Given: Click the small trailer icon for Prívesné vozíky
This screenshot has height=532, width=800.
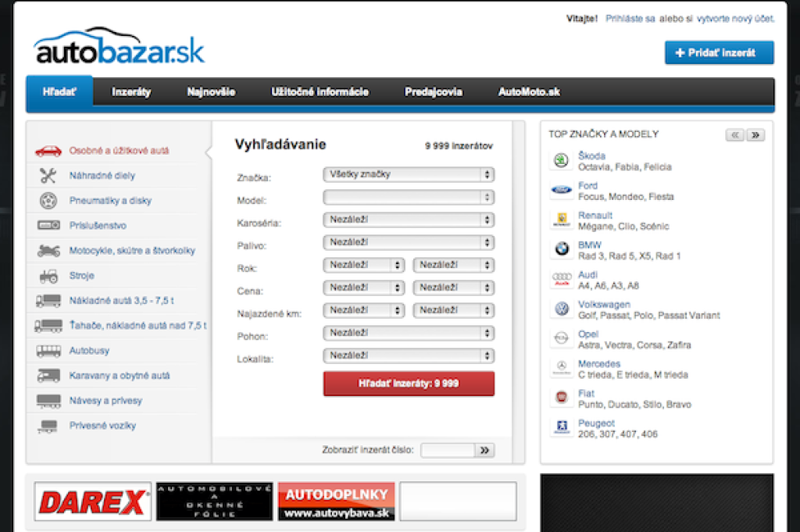Looking at the screenshot, I should click(48, 426).
